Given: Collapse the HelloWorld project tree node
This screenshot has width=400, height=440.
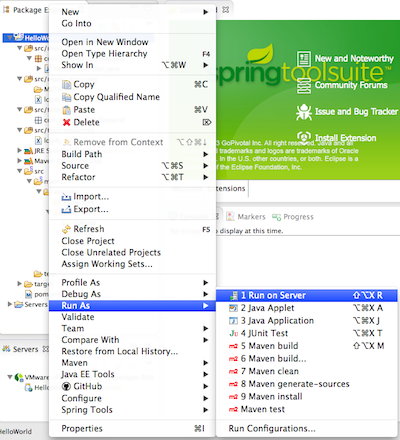Looking at the screenshot, I should coord(10,38).
